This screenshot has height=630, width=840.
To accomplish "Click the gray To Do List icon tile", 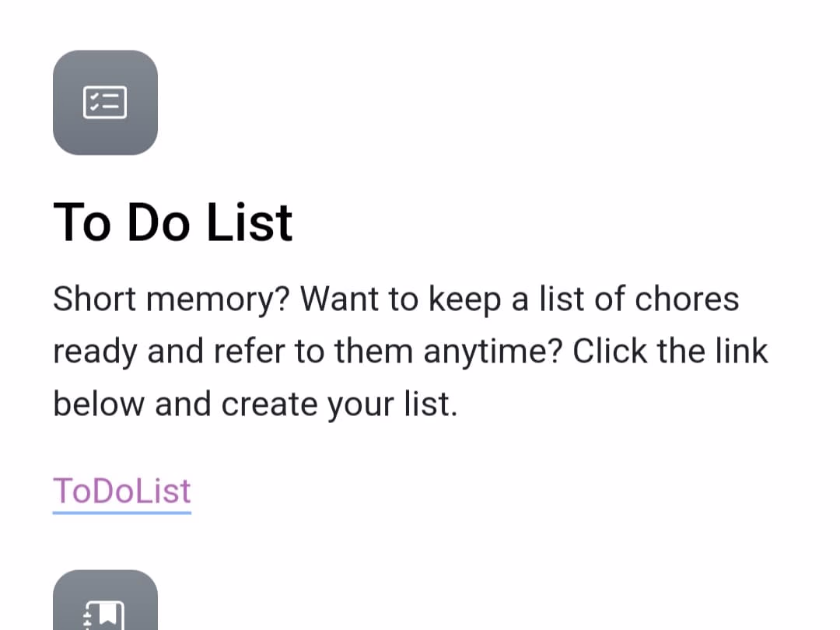I will click(105, 103).
